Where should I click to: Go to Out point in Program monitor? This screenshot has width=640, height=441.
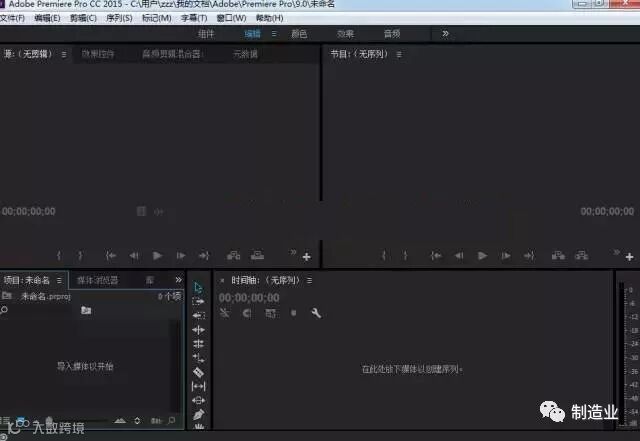[529, 256]
